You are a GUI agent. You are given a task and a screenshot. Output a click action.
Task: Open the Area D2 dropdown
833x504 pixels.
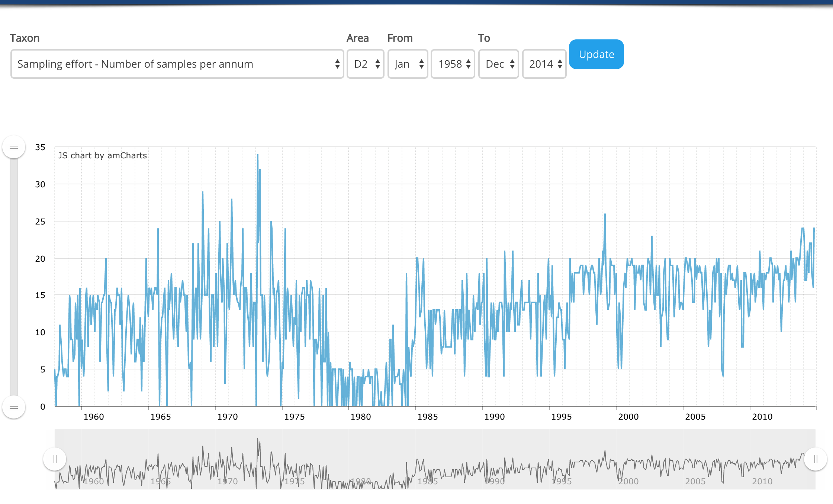click(x=365, y=64)
